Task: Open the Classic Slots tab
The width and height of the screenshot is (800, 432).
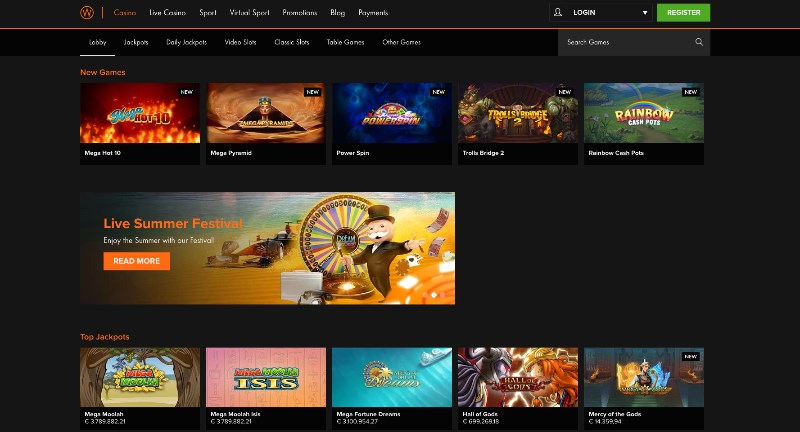Action: coord(291,42)
